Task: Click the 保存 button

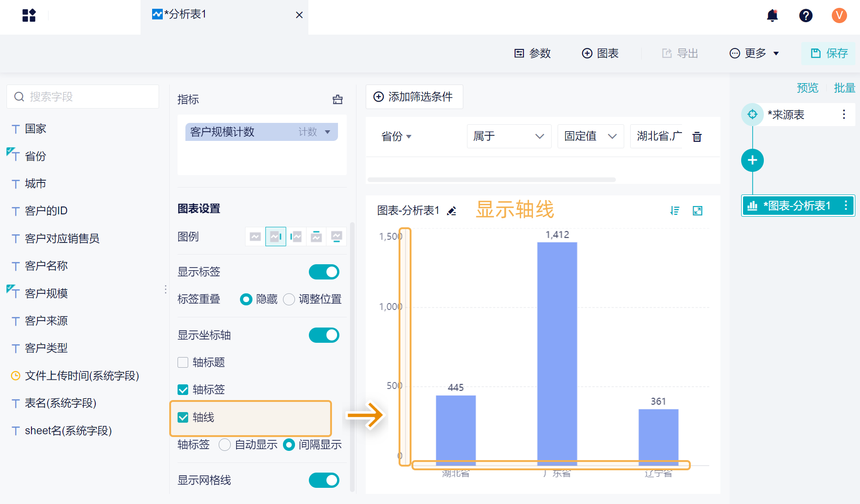Action: 829,54
